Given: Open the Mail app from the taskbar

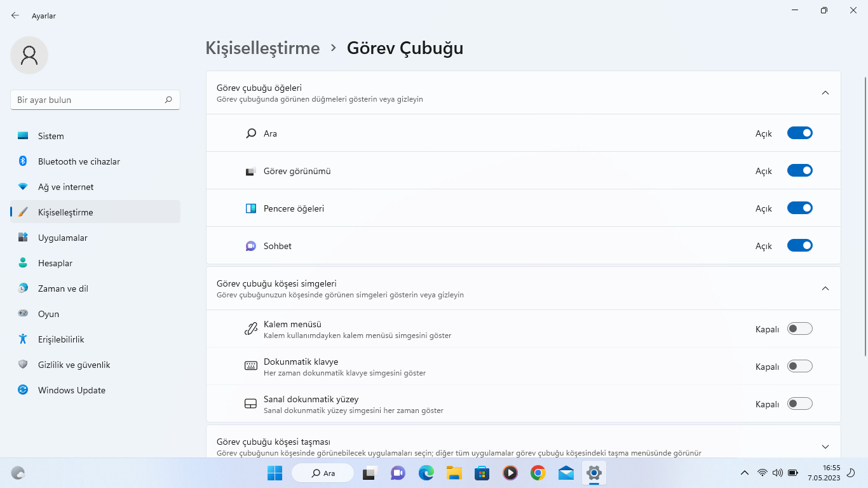Looking at the screenshot, I should point(566,473).
